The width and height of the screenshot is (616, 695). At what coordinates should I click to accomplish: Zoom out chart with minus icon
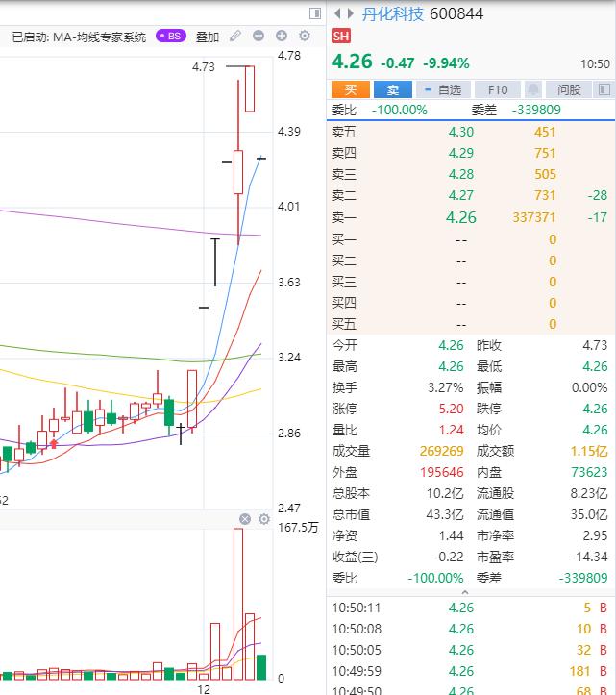tap(259, 37)
